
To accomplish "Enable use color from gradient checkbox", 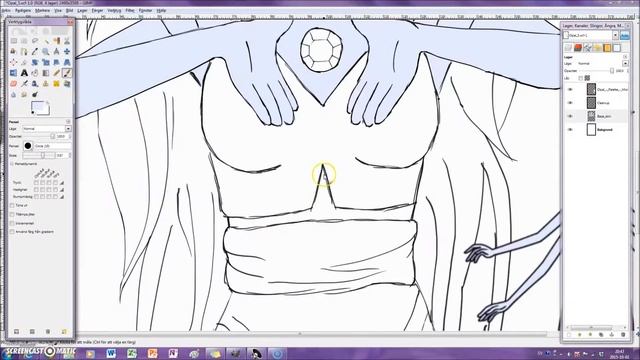I will [x=12, y=232].
